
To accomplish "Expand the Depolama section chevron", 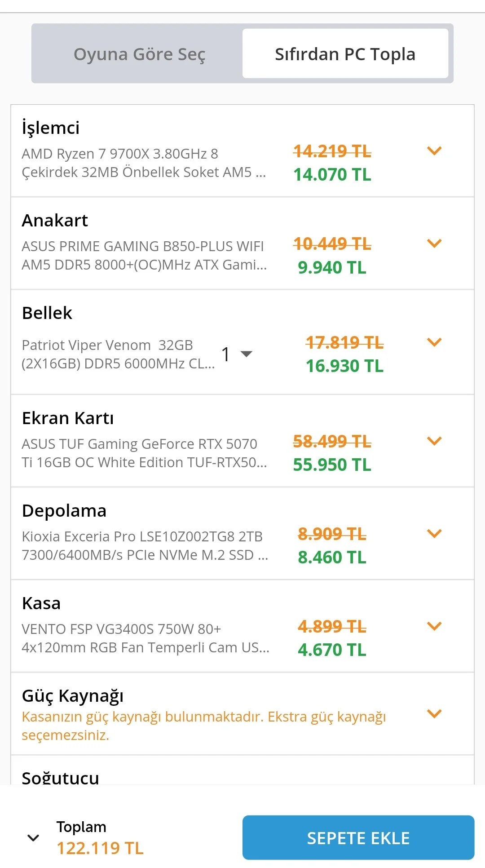I will pyautogui.click(x=434, y=534).
